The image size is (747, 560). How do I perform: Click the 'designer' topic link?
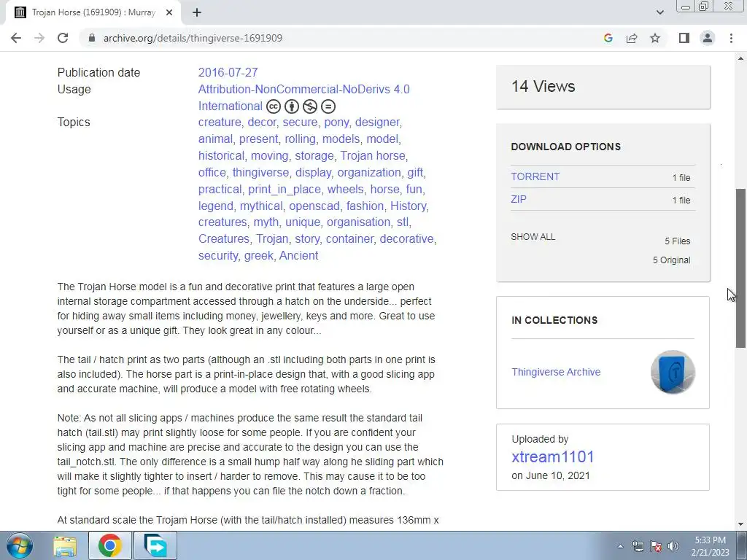377,122
